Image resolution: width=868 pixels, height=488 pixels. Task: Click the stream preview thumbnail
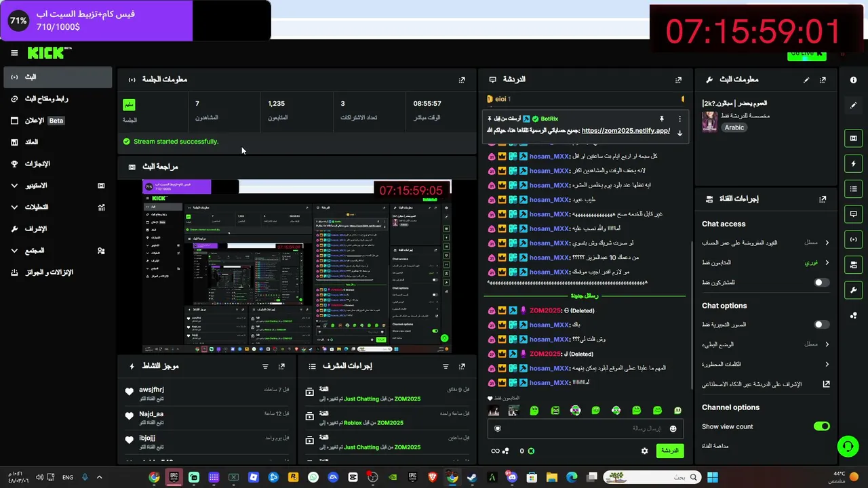[x=297, y=266]
